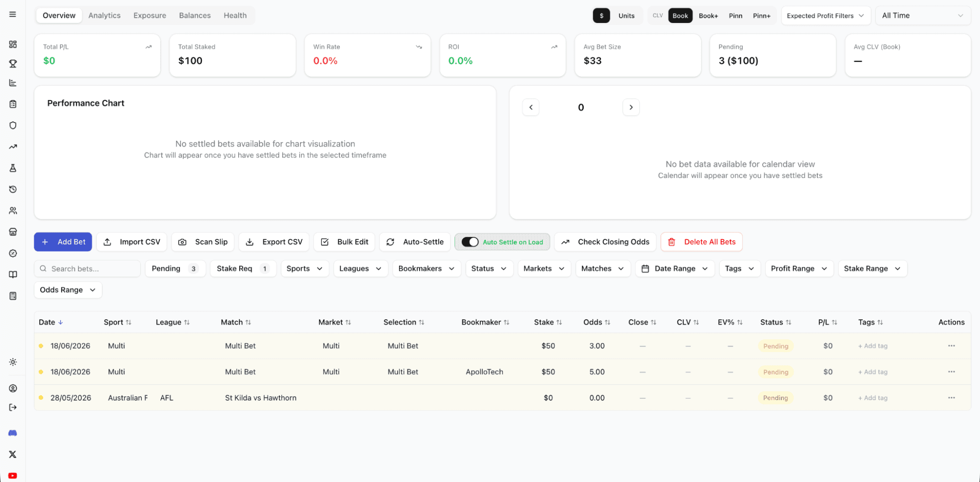Screen dimensions: 980x482
Task: Open the Discord link icon
Action: click(x=13, y=433)
